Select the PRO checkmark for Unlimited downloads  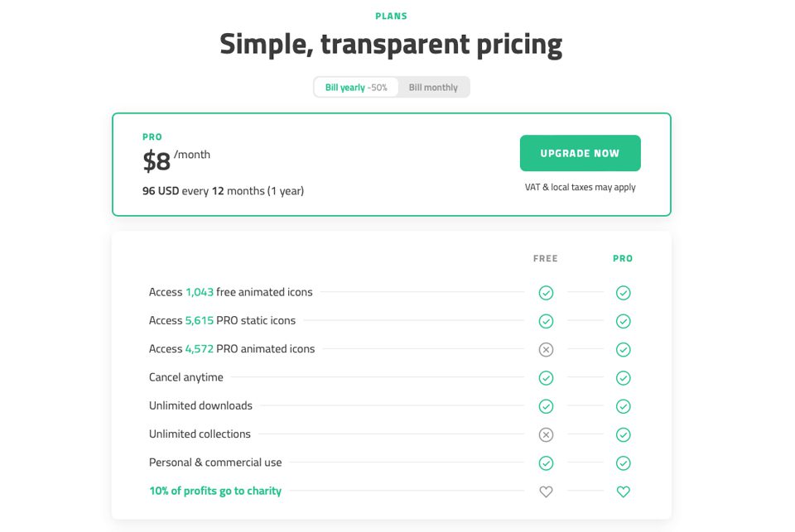coord(624,406)
